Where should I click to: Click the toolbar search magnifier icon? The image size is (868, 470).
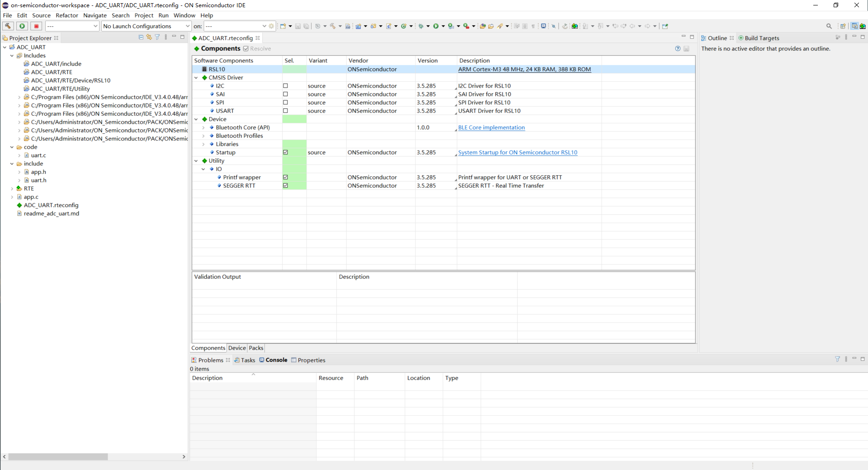pos(829,26)
